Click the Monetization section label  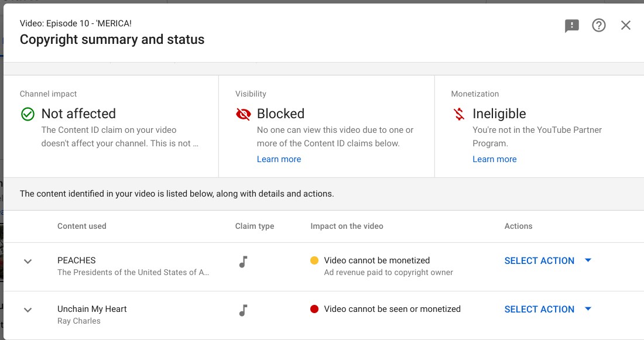(x=475, y=94)
